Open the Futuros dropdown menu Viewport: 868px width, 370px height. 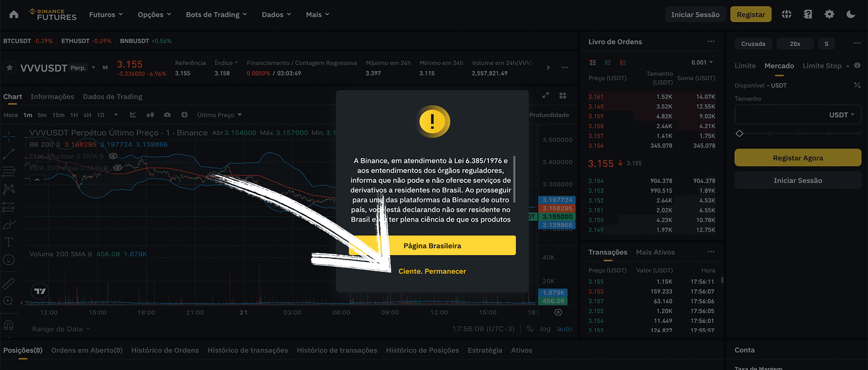pyautogui.click(x=106, y=15)
